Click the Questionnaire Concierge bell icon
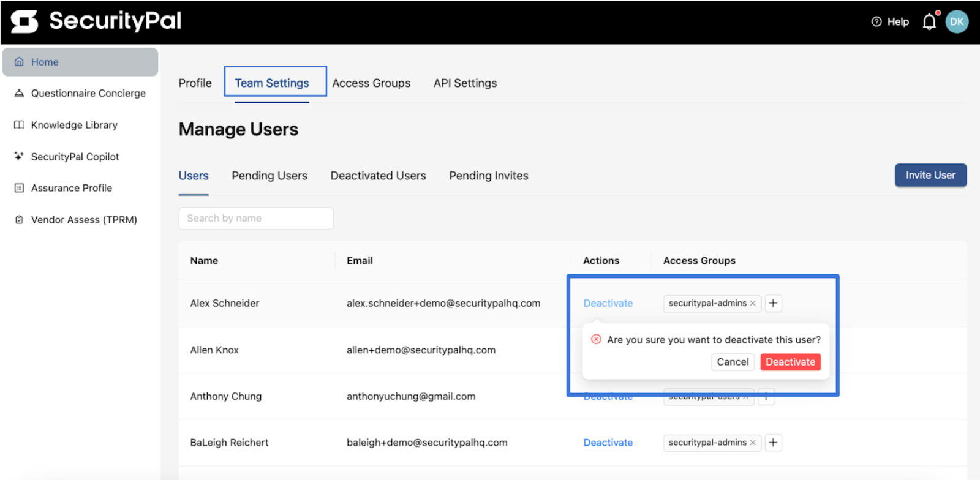980x480 pixels. (x=19, y=93)
